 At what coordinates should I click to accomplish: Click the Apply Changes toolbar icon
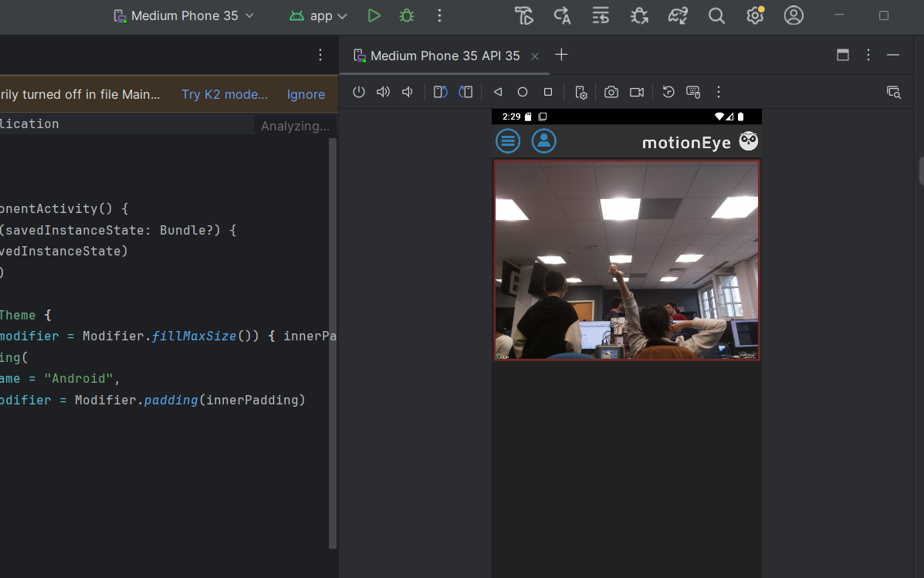click(562, 16)
